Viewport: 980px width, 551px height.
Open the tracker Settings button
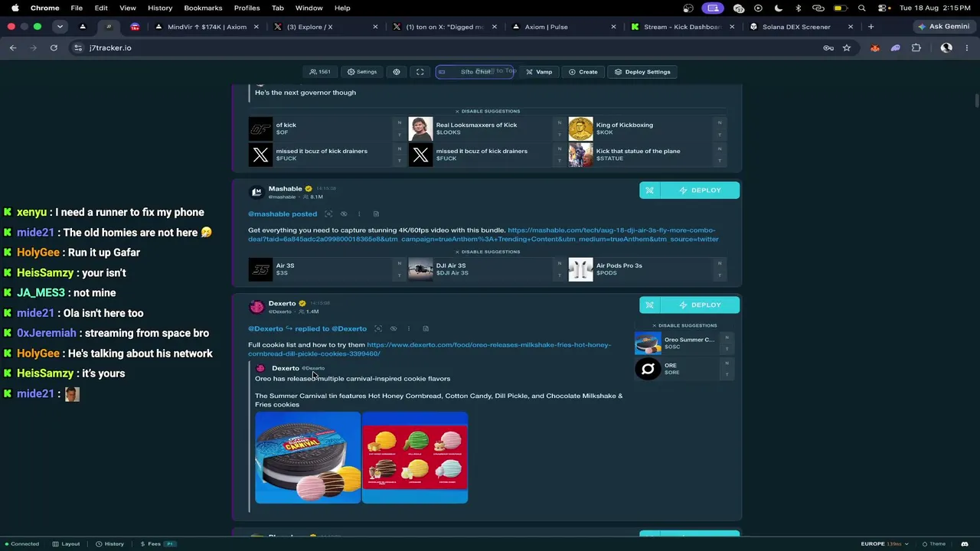[x=362, y=72]
